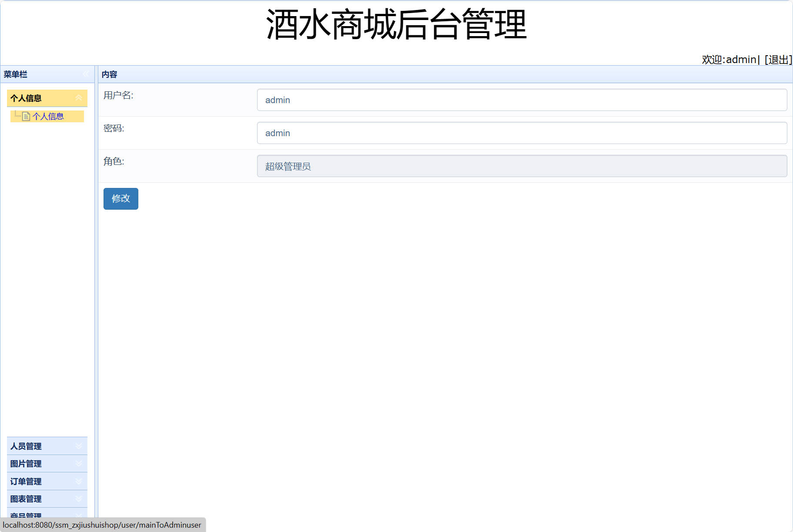
Task: Click the 订单管理 menu header
Action: (26, 481)
